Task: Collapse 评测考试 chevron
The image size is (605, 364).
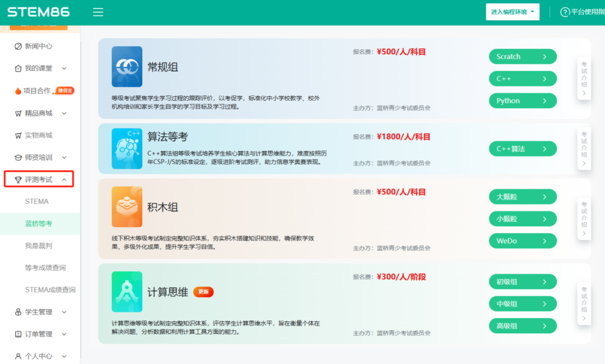Action: coord(64,180)
